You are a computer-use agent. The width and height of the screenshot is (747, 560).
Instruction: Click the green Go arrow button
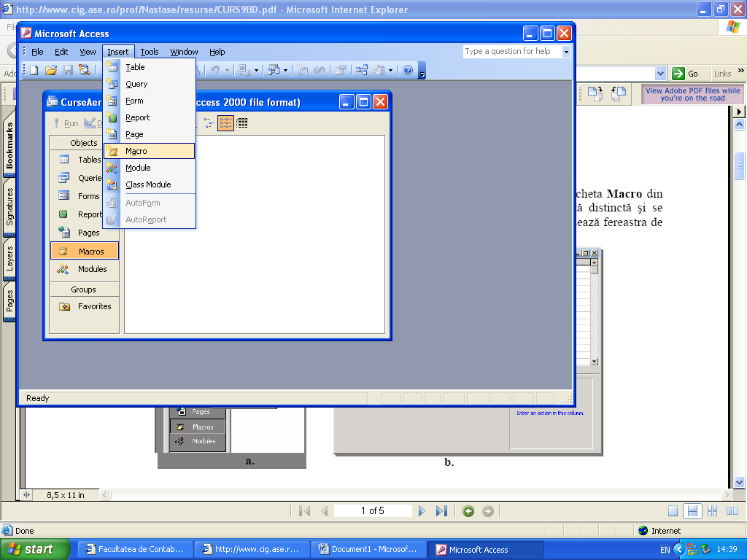click(x=678, y=74)
